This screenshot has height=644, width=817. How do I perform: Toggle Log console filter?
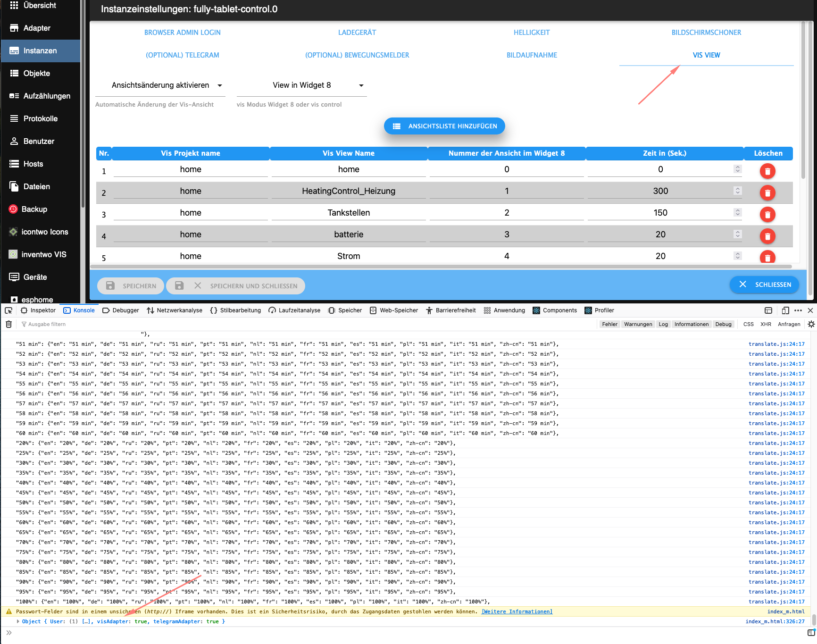click(x=663, y=324)
